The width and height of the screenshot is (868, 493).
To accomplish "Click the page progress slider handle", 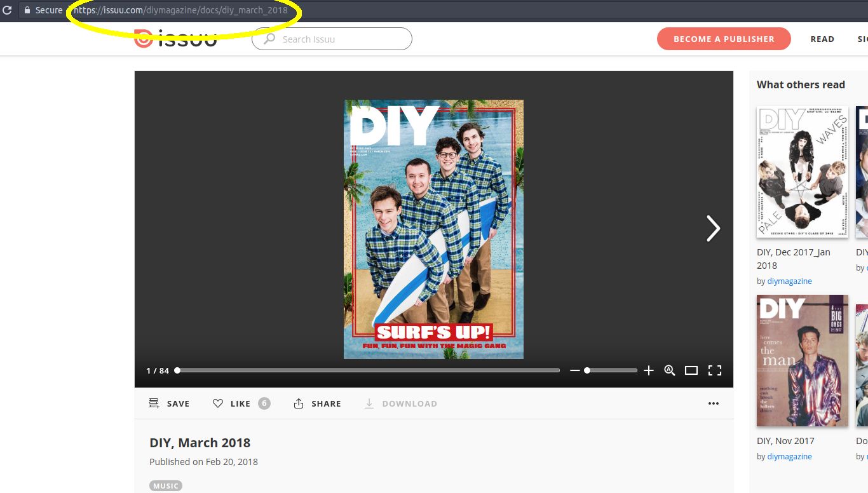I will tap(177, 370).
